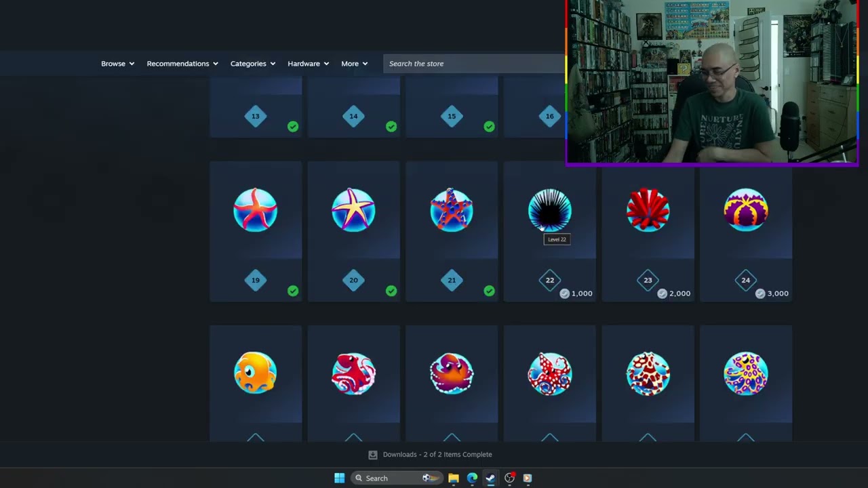Click the outlined level 22 diamond marker
Viewport: 868px width, 488px height.
(x=550, y=280)
